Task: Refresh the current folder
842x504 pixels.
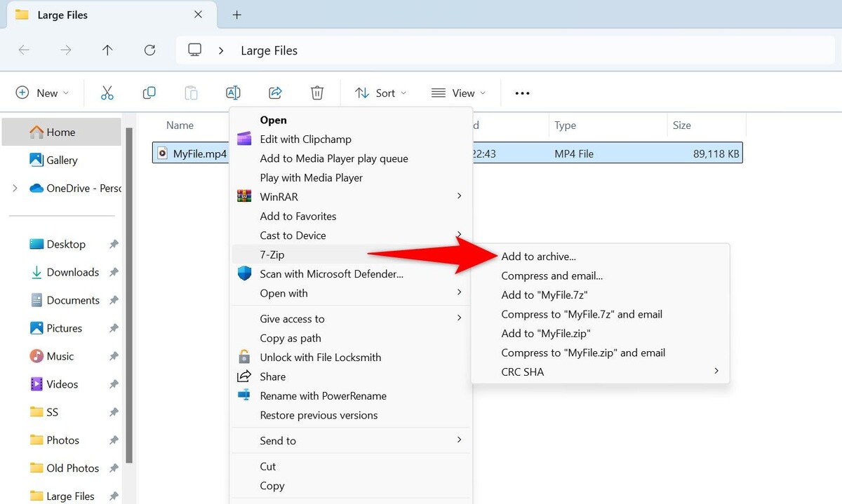Action: (x=149, y=50)
